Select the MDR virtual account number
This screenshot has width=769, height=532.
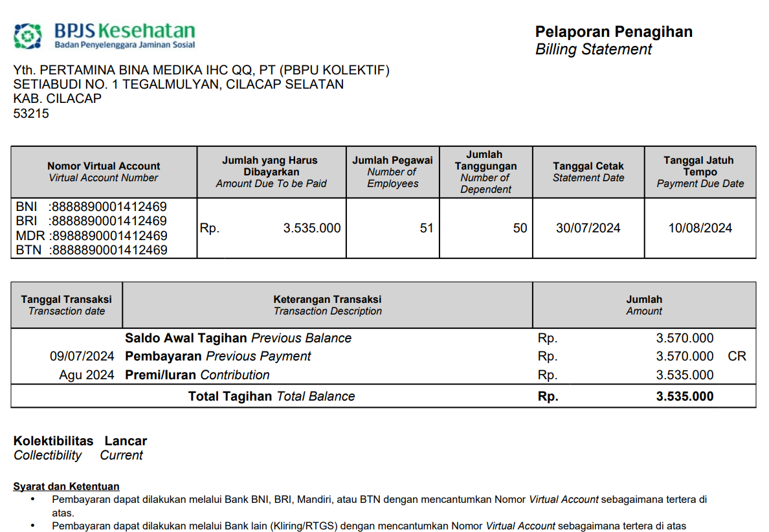coord(108,236)
